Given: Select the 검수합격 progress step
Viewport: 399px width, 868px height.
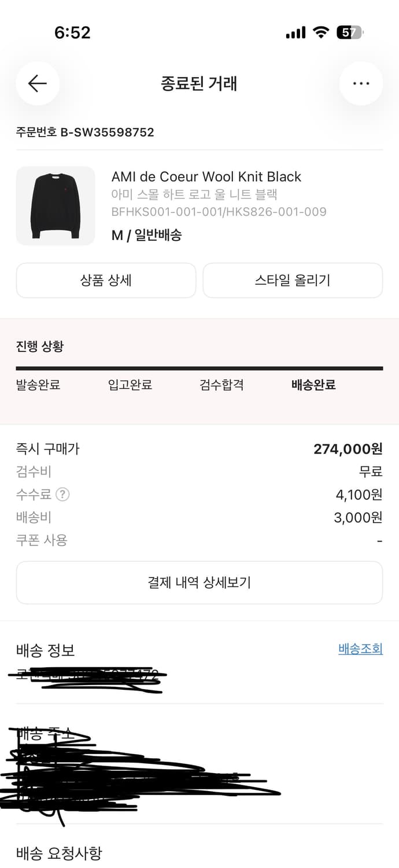Looking at the screenshot, I should click(221, 385).
